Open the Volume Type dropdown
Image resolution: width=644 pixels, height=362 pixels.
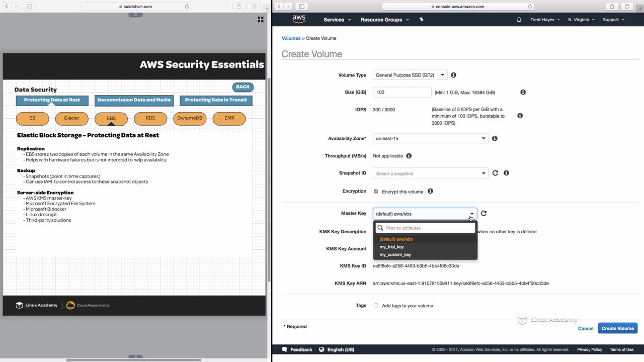tap(410, 75)
